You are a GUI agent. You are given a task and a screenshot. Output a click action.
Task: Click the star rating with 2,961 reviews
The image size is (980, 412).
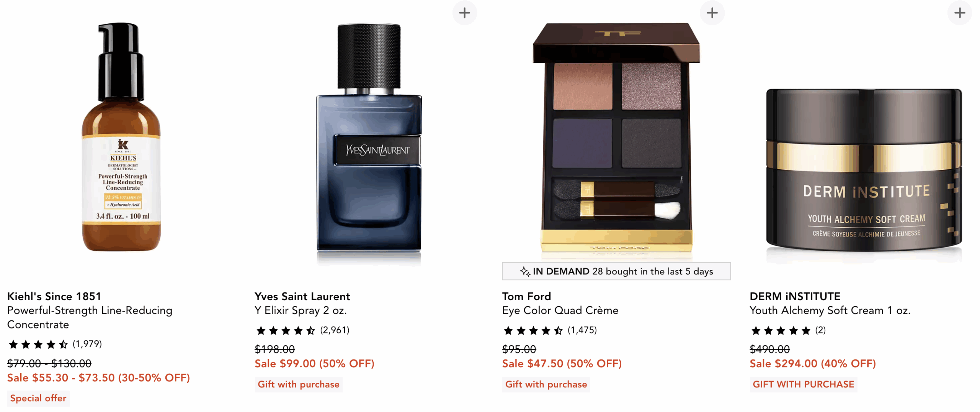pos(302,330)
